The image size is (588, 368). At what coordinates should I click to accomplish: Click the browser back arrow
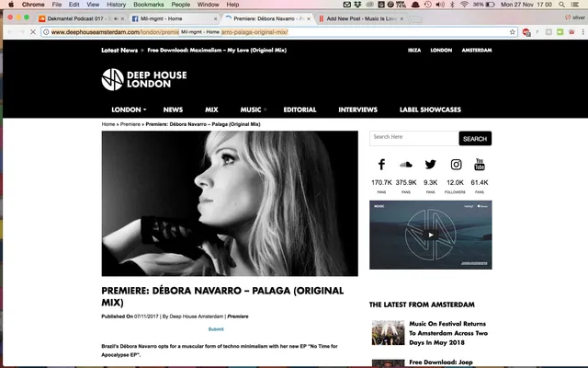click(x=10, y=32)
